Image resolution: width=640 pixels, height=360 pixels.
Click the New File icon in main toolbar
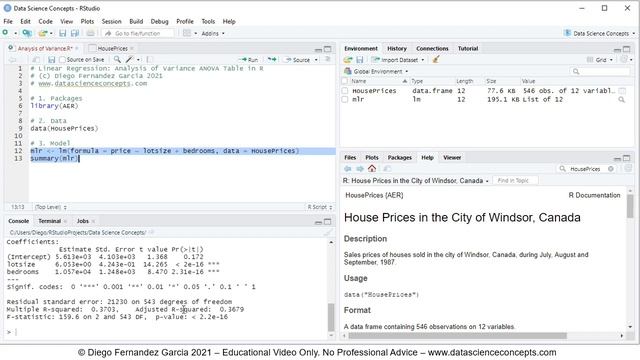pos(6,33)
